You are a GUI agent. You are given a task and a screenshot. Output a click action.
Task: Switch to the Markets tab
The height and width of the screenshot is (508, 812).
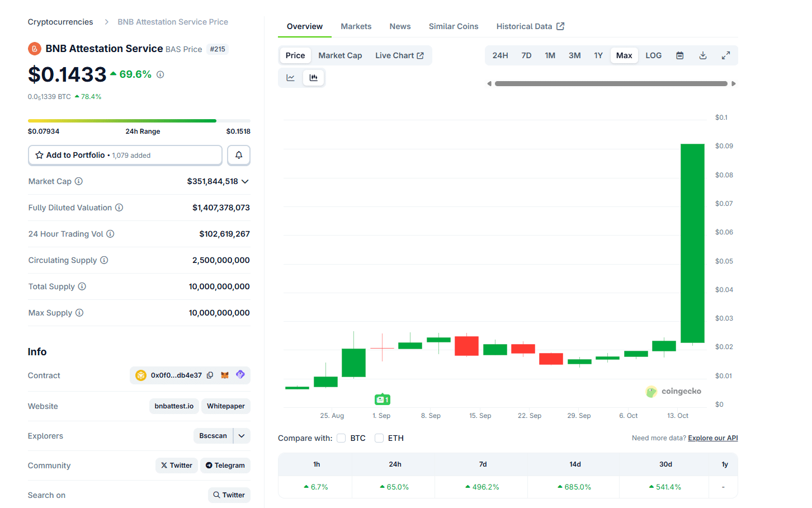[356, 26]
